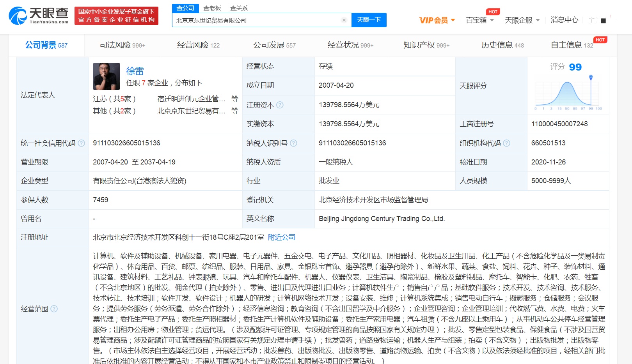
Task: Select 组织机构代码 value 660501513
Action: tap(548, 143)
